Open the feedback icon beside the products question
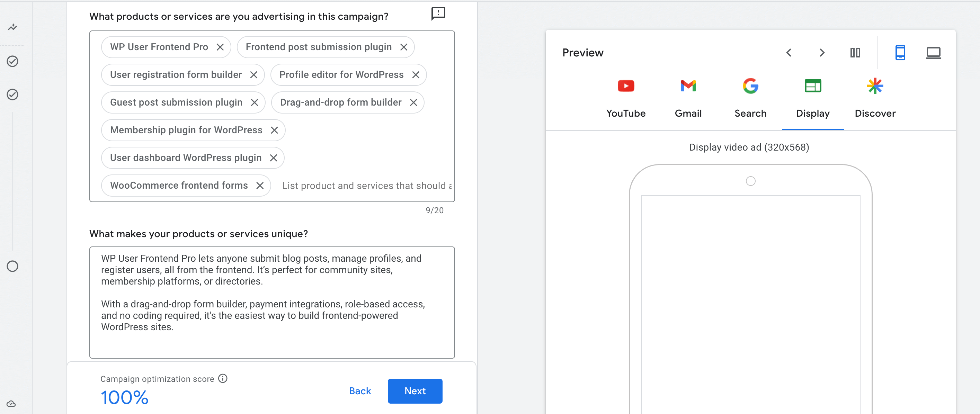This screenshot has width=980, height=414. click(438, 14)
